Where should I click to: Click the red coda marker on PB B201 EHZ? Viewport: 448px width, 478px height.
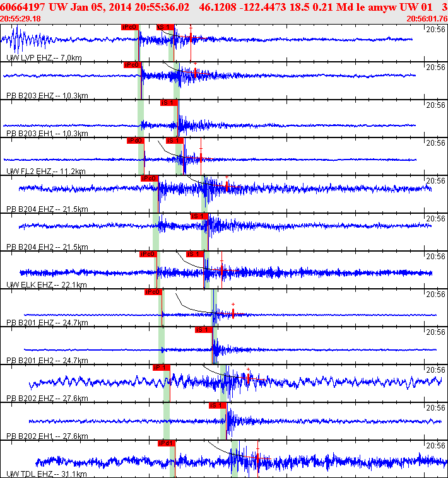click(x=233, y=313)
